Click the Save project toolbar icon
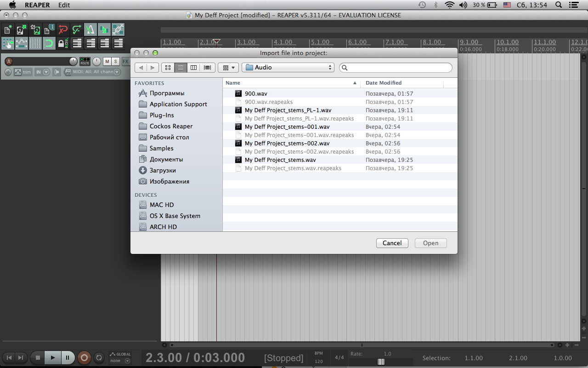 pos(35,30)
